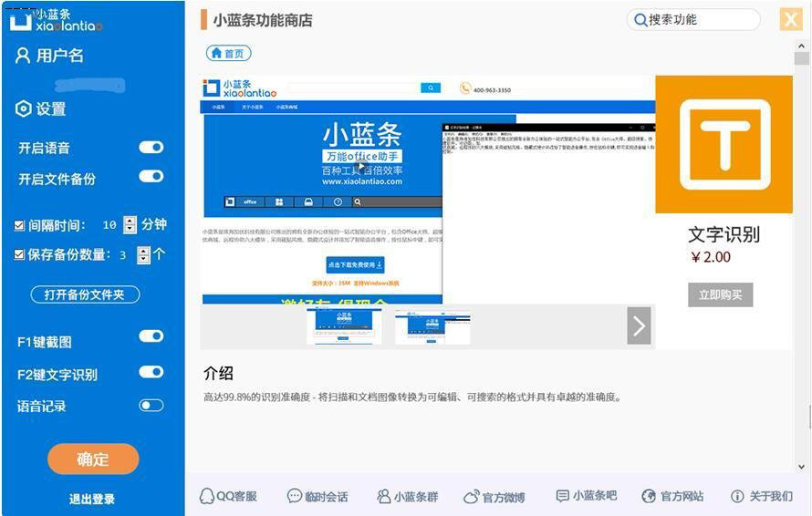
Task: Click the QQ客服 penguin icon
Action: 206,496
